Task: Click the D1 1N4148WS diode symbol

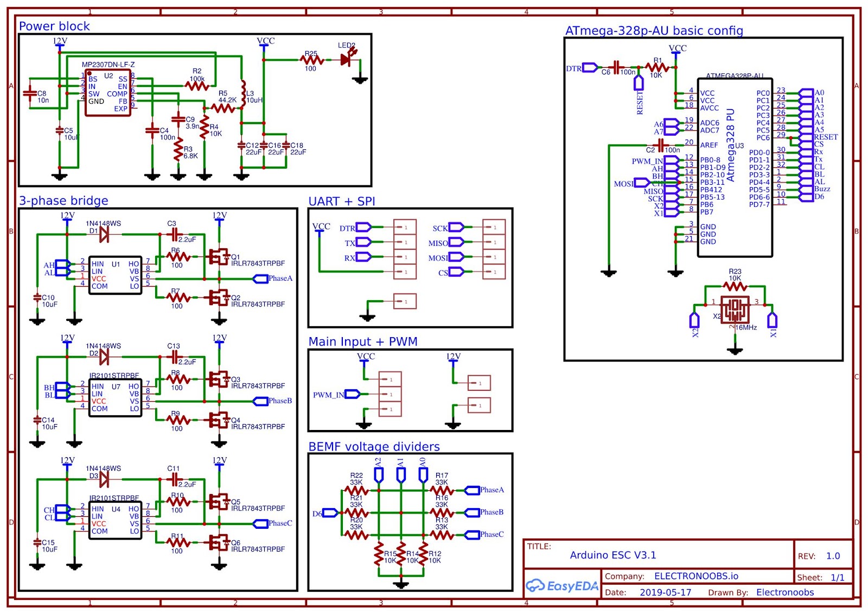Action: pyautogui.click(x=105, y=235)
